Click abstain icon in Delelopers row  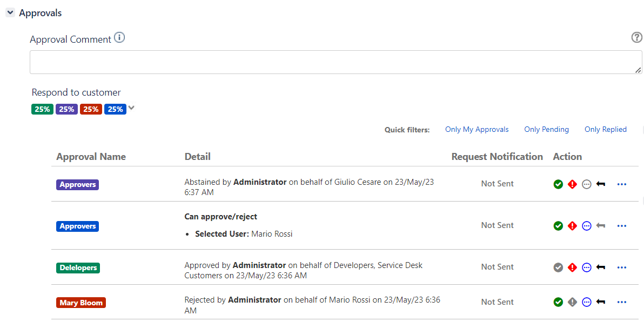coord(587,267)
